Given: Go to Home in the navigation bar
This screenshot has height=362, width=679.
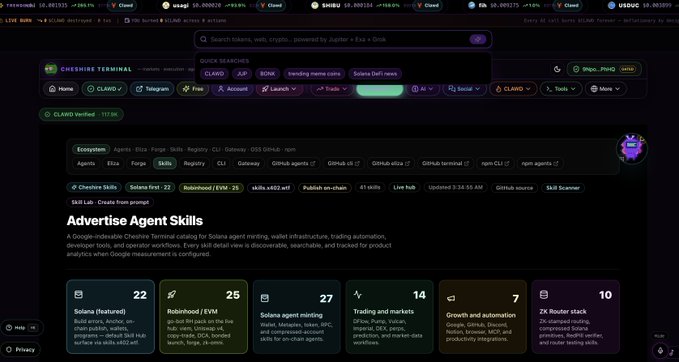Looking at the screenshot, I should 61,89.
